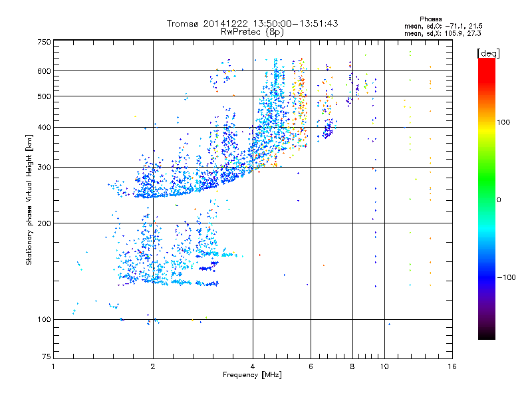Click the y-axis label '200'
The height and width of the screenshot is (399, 532).
pos(44,223)
